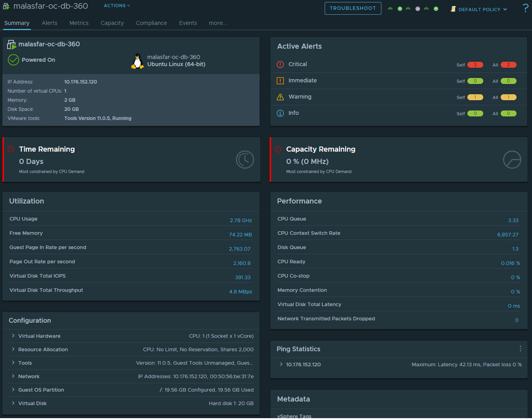Click the TROUBLESHOOT button
This screenshot has height=419, width=532.
point(353,8)
